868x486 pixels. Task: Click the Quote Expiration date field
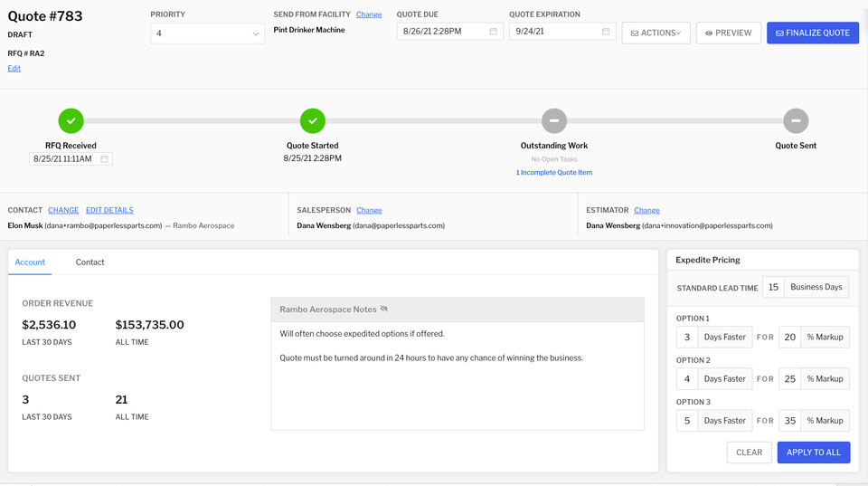tap(562, 32)
